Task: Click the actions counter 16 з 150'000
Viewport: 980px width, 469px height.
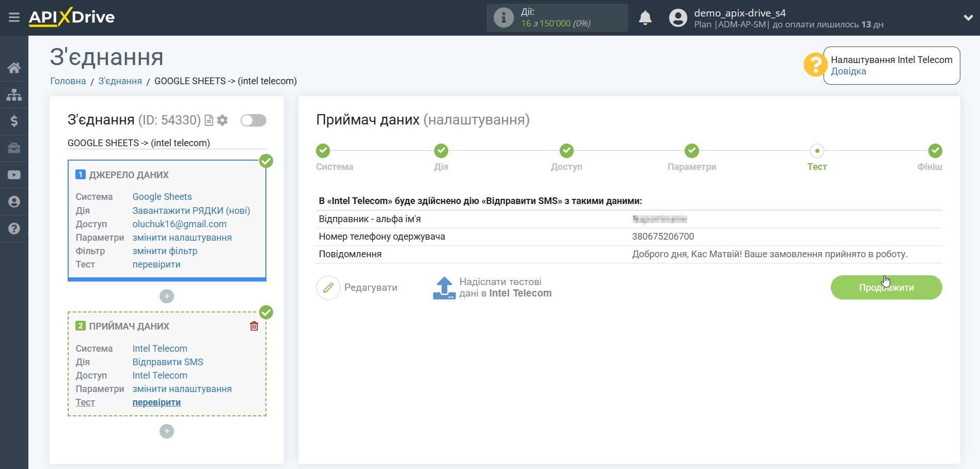Action: 556,23
